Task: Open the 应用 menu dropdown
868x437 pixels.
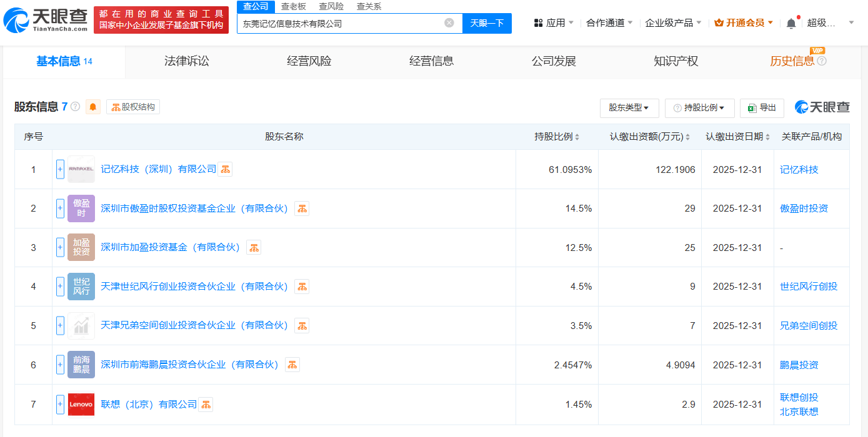Action: (x=554, y=23)
